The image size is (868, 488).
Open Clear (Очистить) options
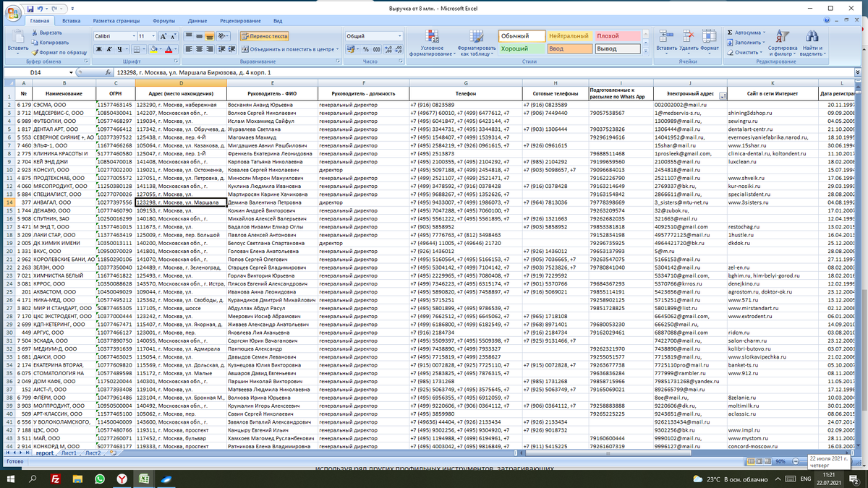pyautogui.click(x=744, y=52)
